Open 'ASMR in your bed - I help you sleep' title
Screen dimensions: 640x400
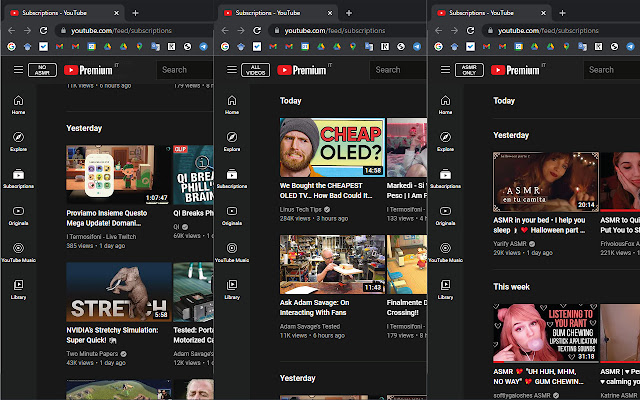tap(539, 225)
